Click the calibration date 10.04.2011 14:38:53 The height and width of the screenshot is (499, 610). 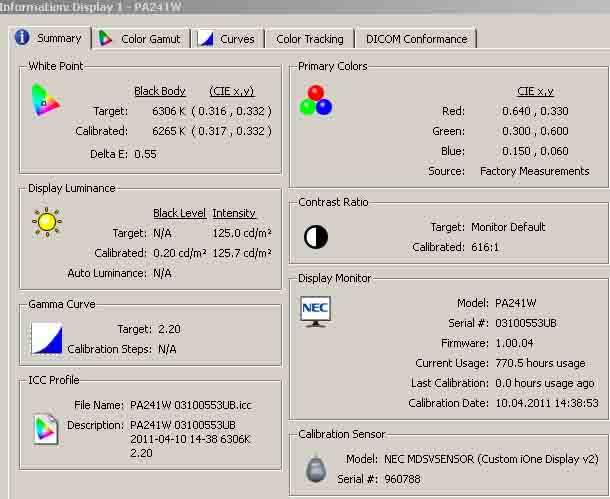545,403
